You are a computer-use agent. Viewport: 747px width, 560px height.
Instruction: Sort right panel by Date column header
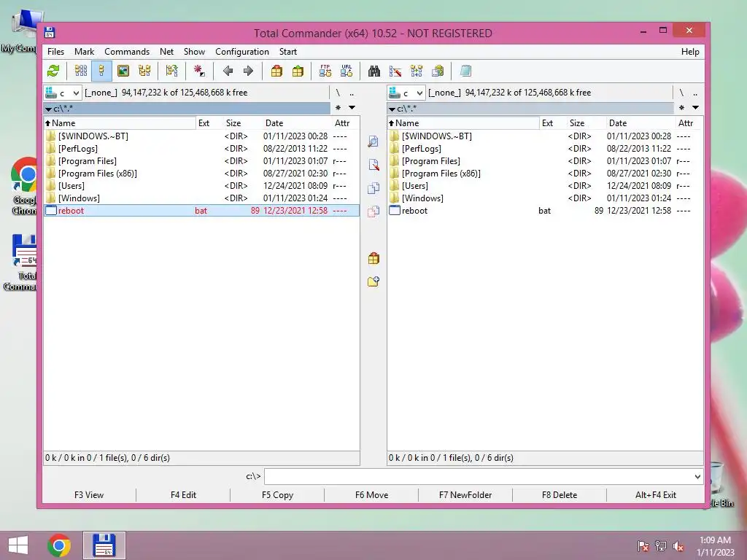tap(639, 122)
